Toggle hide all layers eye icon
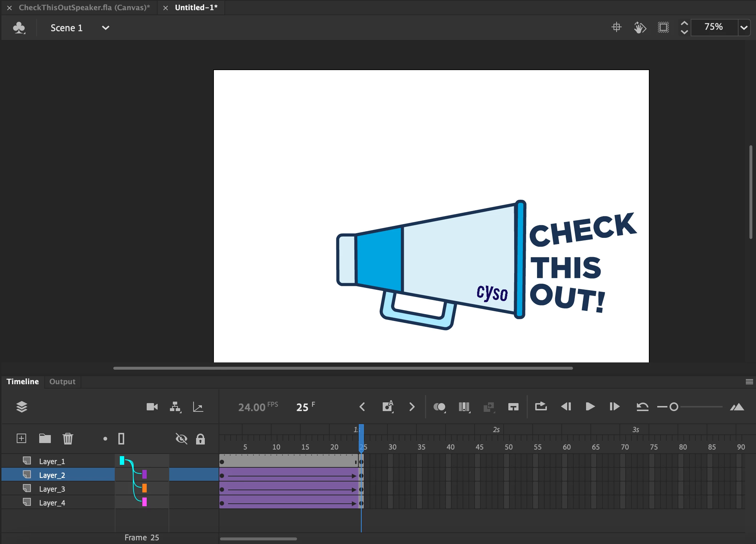 click(181, 438)
